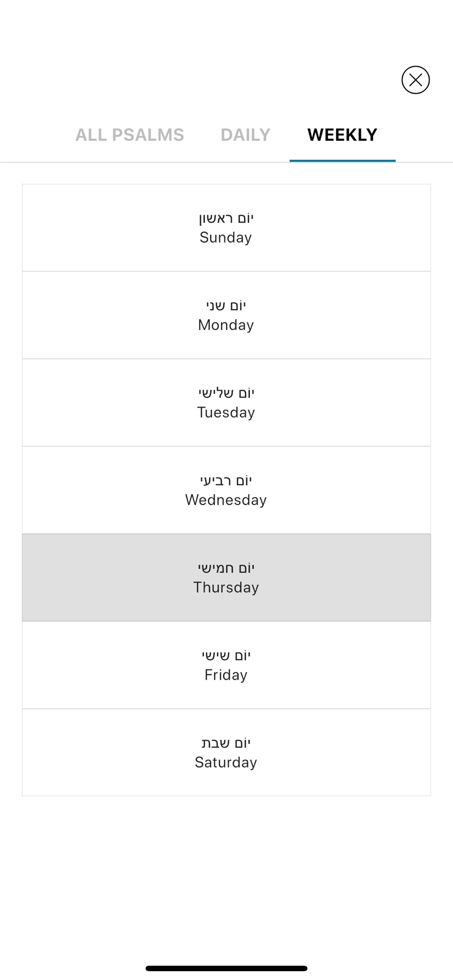Viewport: 453px width, 980px height.
Task: Tap the Hebrew label יום חמישי
Action: click(226, 568)
